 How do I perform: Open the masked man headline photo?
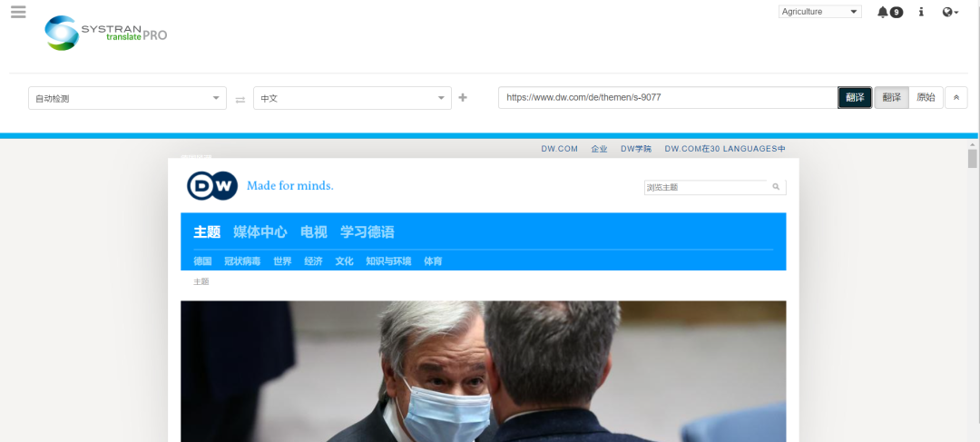coord(483,371)
